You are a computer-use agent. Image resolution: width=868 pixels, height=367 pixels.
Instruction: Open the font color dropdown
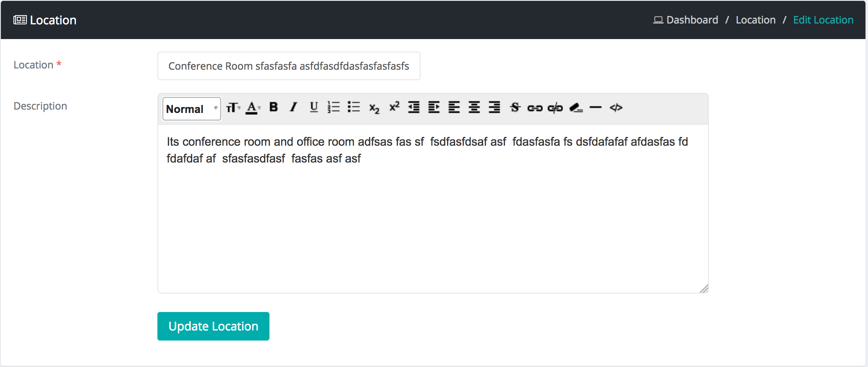(253, 107)
